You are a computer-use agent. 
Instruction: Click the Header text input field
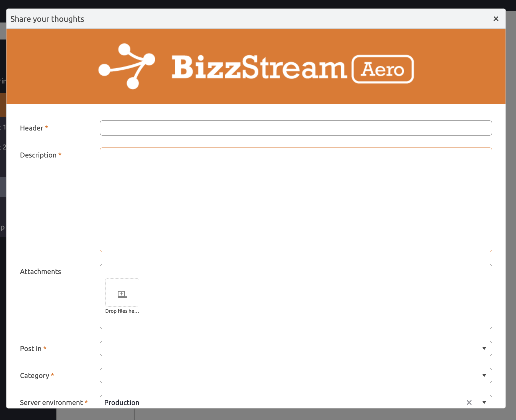pos(296,128)
